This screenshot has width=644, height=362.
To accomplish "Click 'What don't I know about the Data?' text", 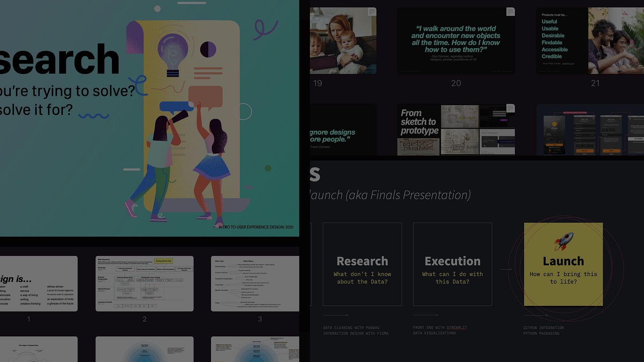I will coord(362,278).
